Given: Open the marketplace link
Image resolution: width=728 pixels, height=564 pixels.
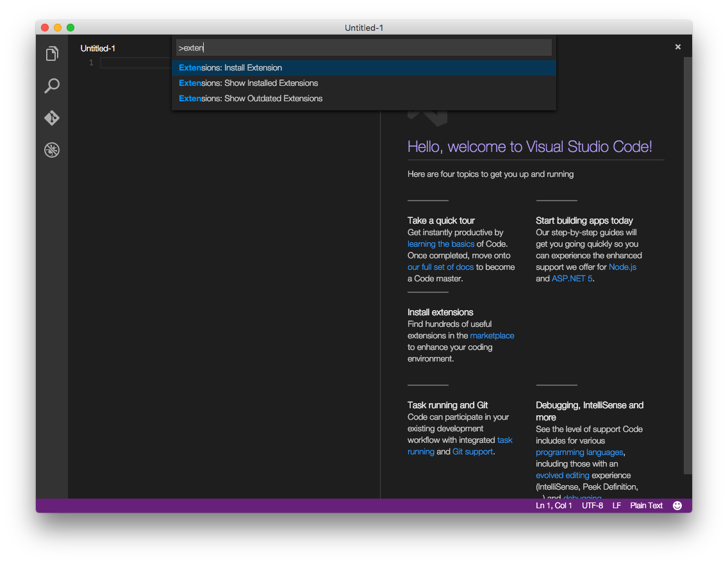Looking at the screenshot, I should click(492, 336).
